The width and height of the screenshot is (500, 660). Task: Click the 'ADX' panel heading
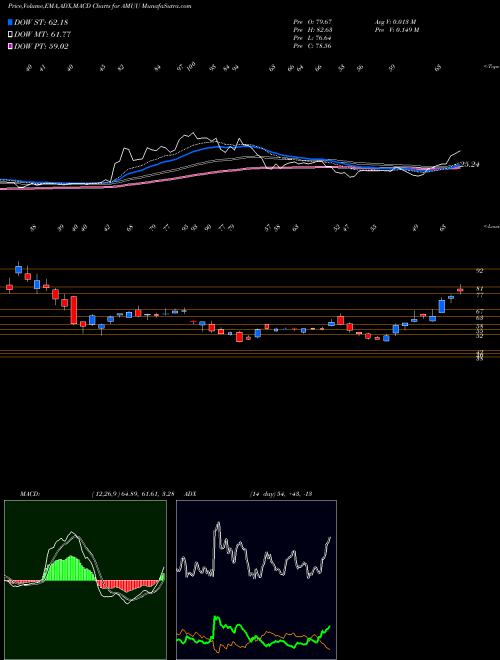[x=190, y=494]
